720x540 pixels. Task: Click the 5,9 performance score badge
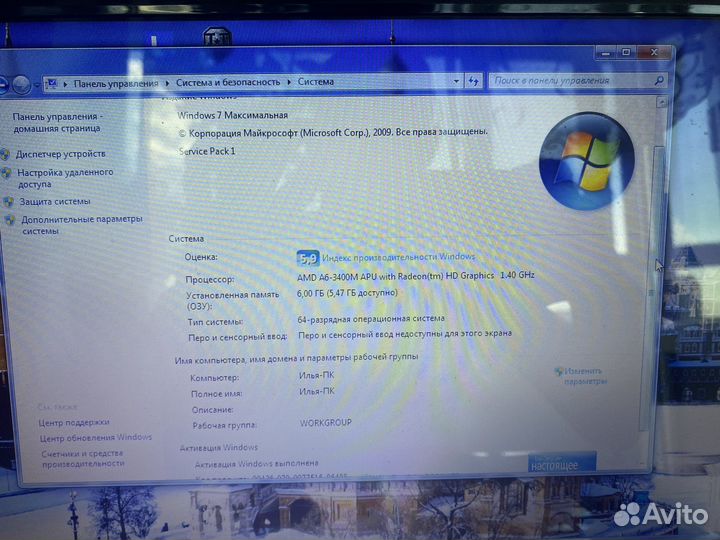click(307, 259)
